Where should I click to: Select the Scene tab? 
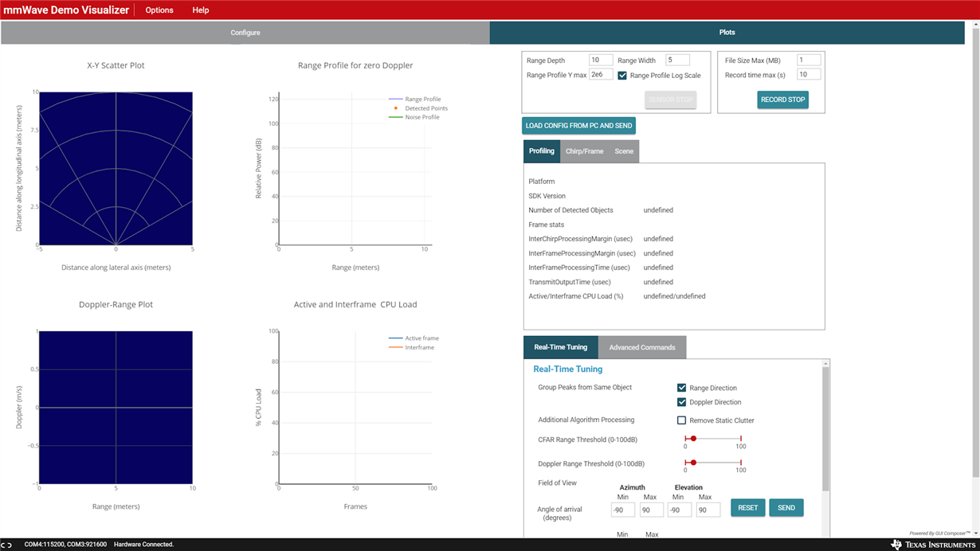624,151
